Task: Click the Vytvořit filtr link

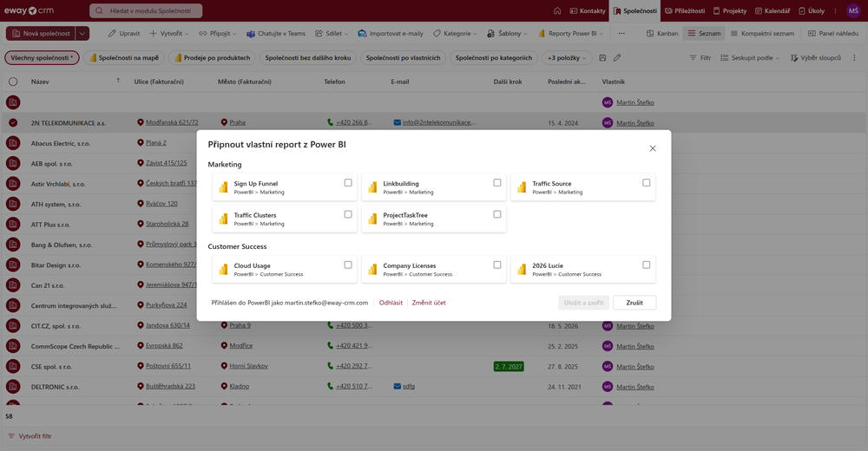Action: [x=30, y=436]
